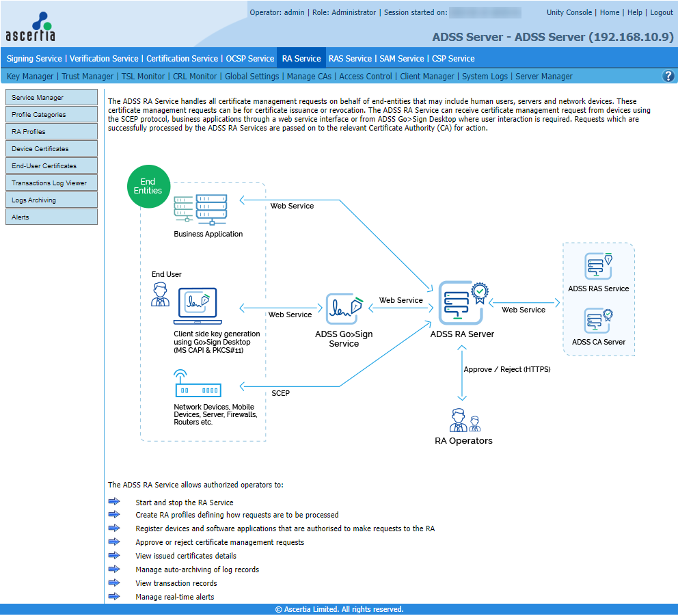Viewport: 678px width, 616px height.
Task: Click the RA Operators icon
Action: 463,420
